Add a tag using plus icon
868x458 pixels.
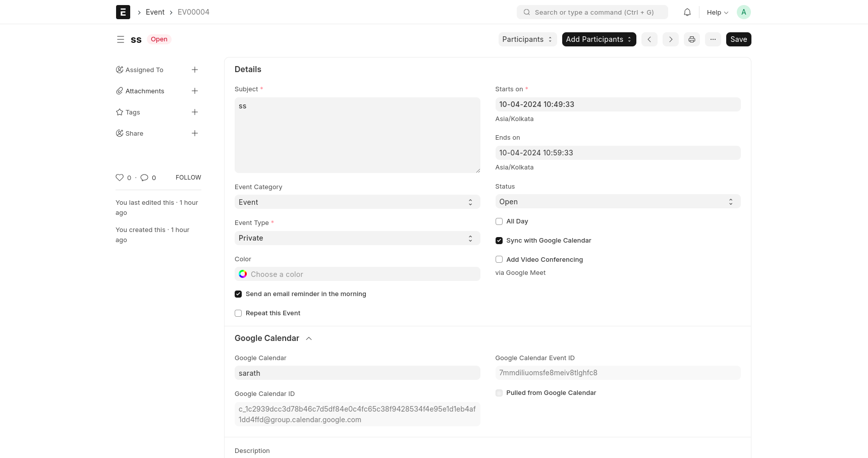click(x=194, y=112)
